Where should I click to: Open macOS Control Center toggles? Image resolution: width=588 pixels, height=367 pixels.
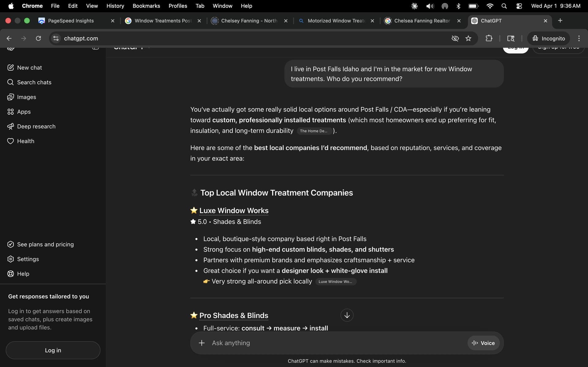519,6
